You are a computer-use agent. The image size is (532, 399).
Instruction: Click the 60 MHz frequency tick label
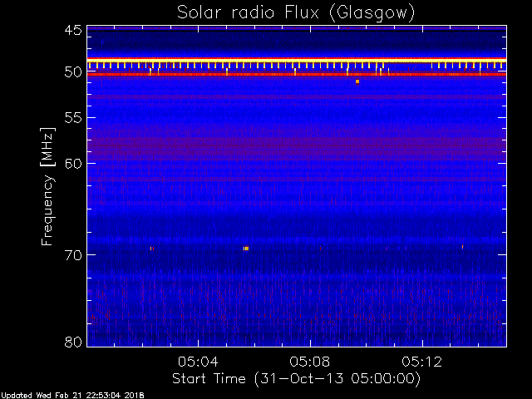pyautogui.click(x=72, y=163)
